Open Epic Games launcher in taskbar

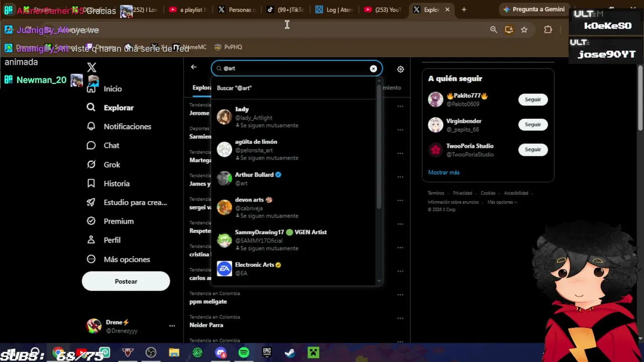tap(267, 353)
